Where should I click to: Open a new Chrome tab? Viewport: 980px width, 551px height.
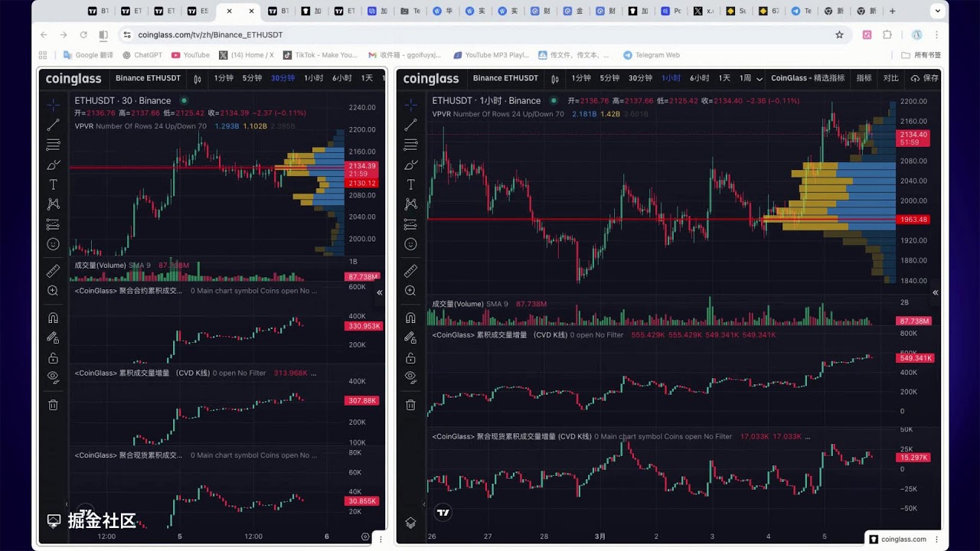[892, 11]
